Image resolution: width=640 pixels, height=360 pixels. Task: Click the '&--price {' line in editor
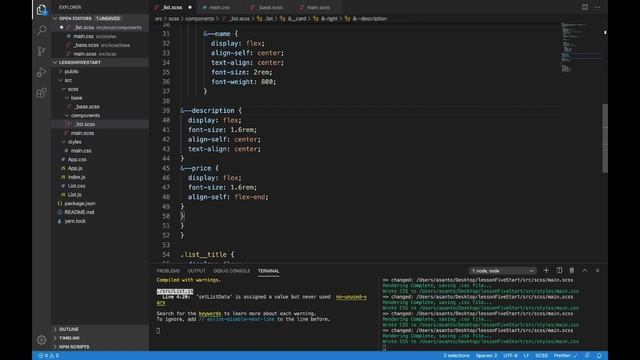point(199,168)
